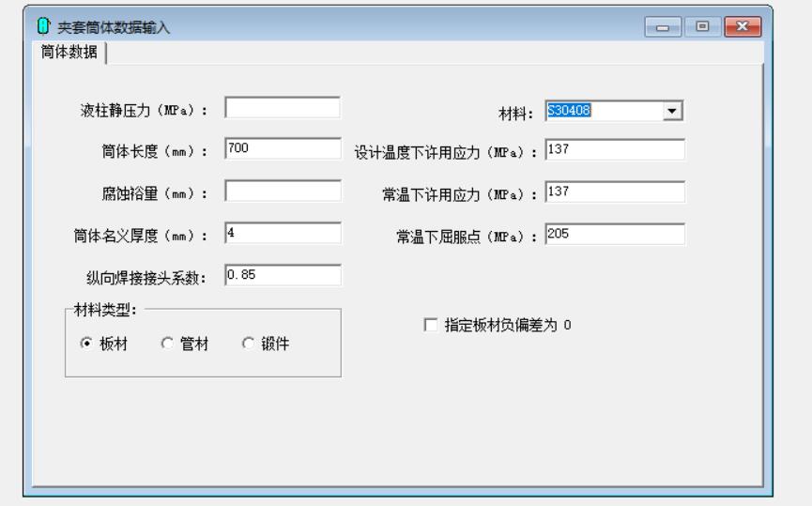
Task: Switch to the 筒体数据 tab
Action: tap(69, 52)
